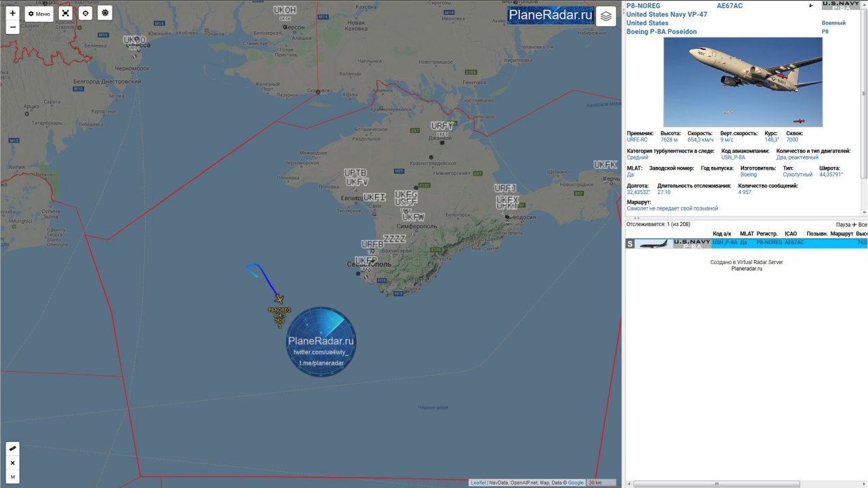Open the Меню settings button
This screenshot has height=488, width=868.
click(x=39, y=14)
